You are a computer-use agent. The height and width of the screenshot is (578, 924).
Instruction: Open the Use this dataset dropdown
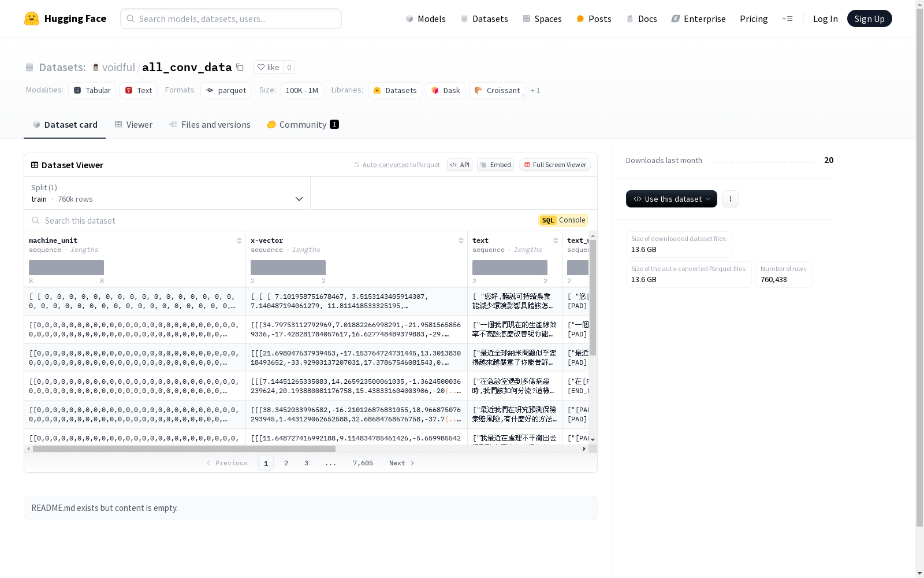[672, 199]
